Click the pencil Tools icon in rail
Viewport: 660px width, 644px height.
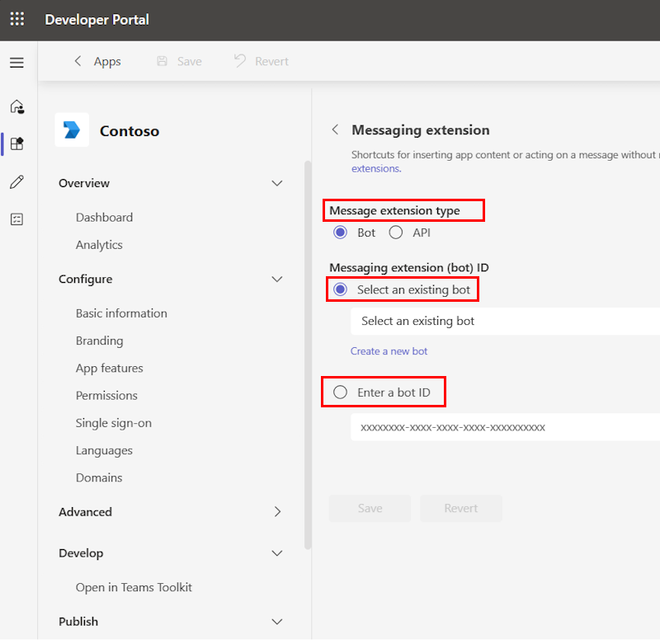[16, 181]
